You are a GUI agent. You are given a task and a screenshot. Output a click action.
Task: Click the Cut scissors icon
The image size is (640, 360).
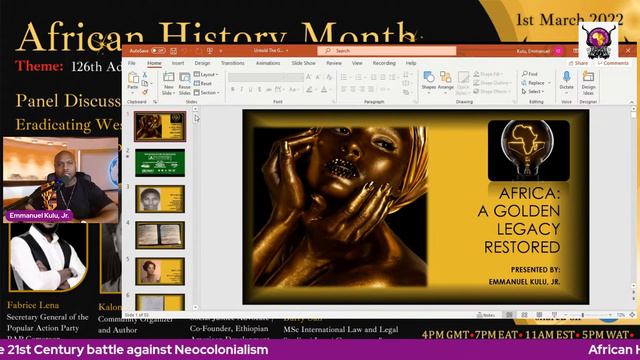pos(144,75)
